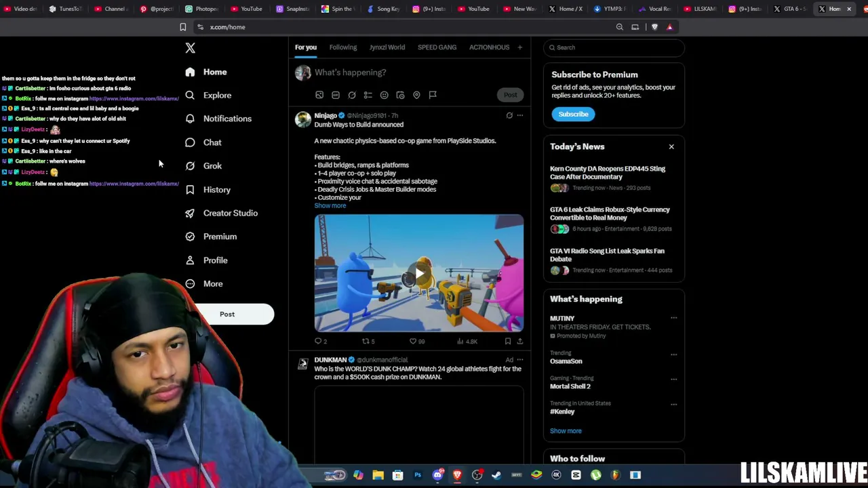Click the Grok enhance icon in composer
Viewport: 868px width, 488px height.
point(352,95)
